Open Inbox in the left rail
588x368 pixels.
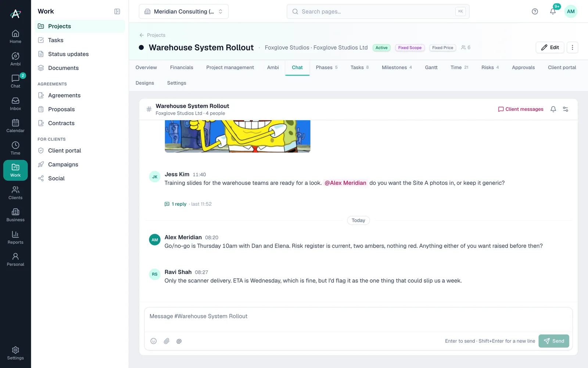click(15, 103)
